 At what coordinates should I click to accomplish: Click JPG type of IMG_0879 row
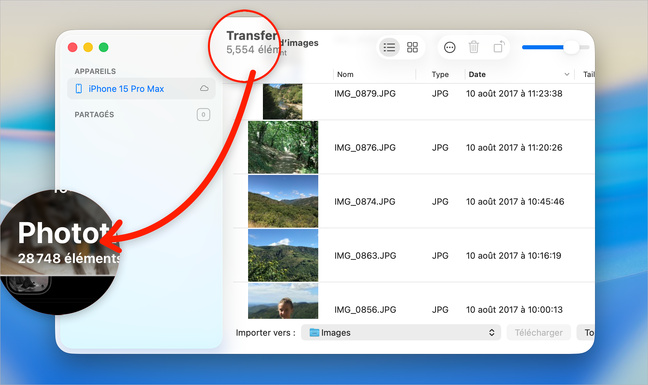[440, 94]
